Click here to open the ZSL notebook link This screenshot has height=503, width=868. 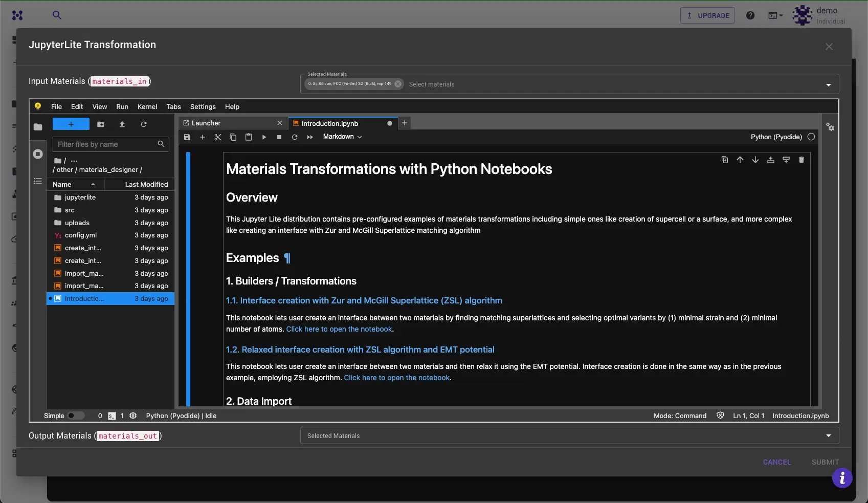(339, 329)
